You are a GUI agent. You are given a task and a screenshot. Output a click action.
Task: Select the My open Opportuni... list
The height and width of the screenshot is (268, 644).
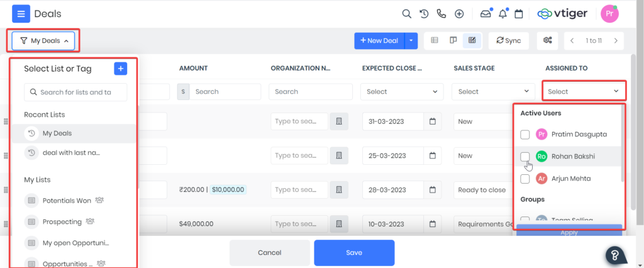click(x=74, y=243)
